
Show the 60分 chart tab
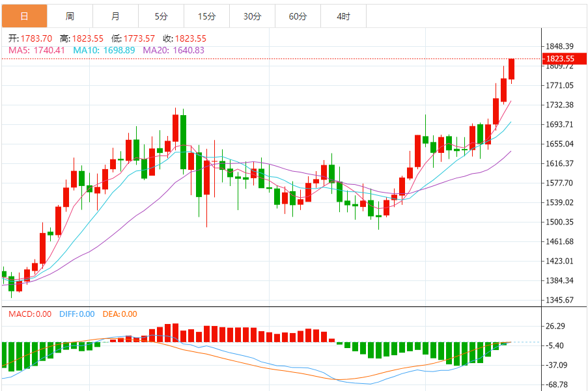(x=298, y=16)
